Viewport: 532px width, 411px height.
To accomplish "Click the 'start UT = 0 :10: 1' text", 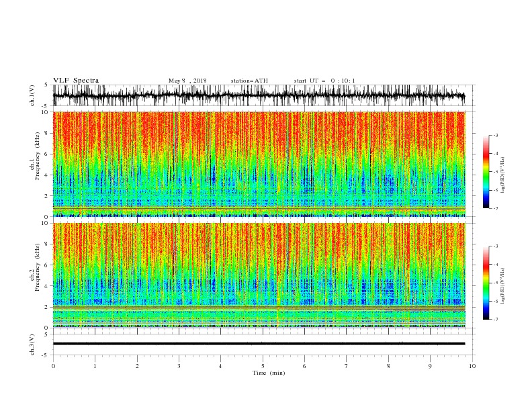I will (x=324, y=81).
